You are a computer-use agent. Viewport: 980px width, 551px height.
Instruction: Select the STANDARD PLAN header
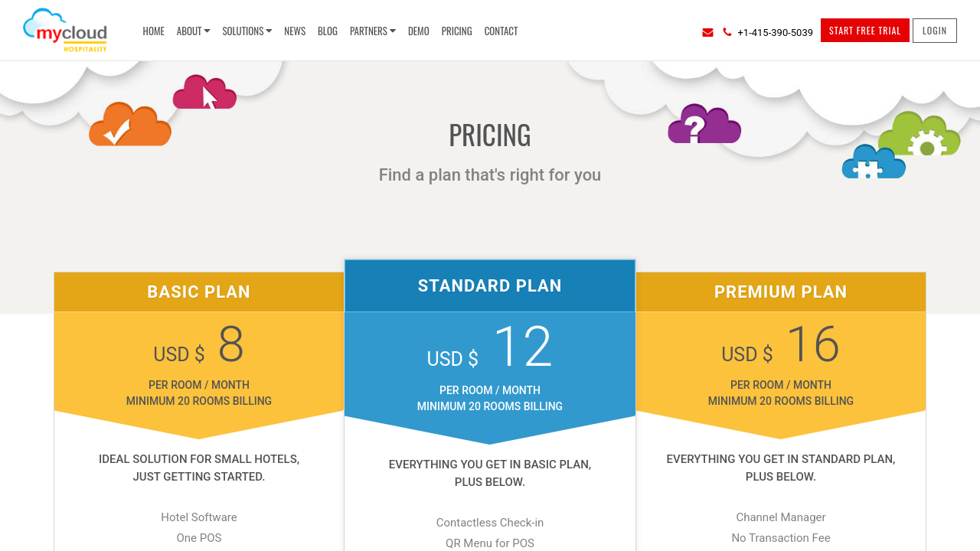tap(490, 285)
